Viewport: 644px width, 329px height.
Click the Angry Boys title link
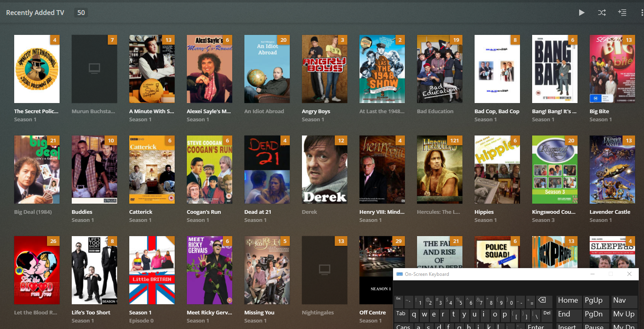(x=316, y=112)
